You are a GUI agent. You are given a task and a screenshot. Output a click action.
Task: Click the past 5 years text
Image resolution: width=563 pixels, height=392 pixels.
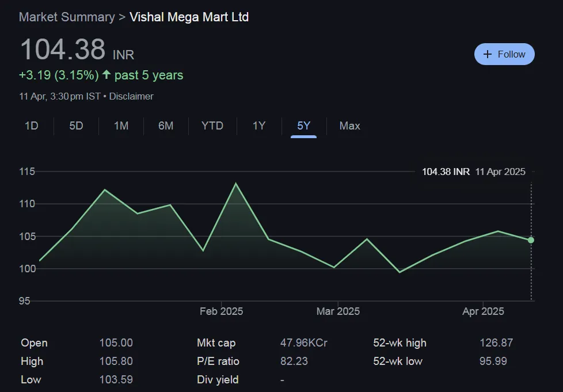(149, 75)
